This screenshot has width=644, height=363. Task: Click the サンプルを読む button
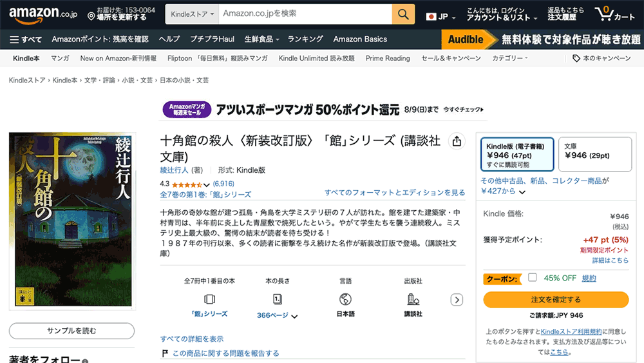coord(72,331)
